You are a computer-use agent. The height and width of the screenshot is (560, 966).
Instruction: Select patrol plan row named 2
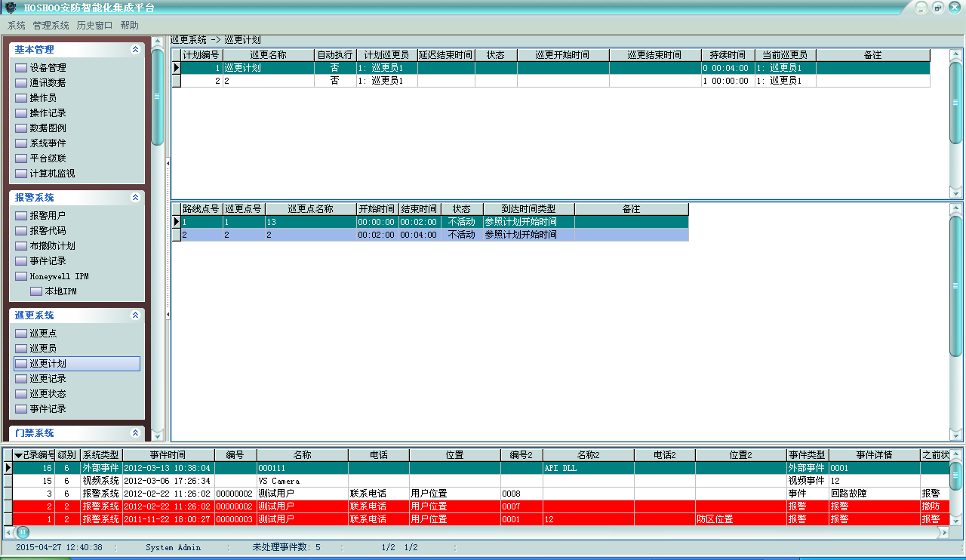click(268, 81)
